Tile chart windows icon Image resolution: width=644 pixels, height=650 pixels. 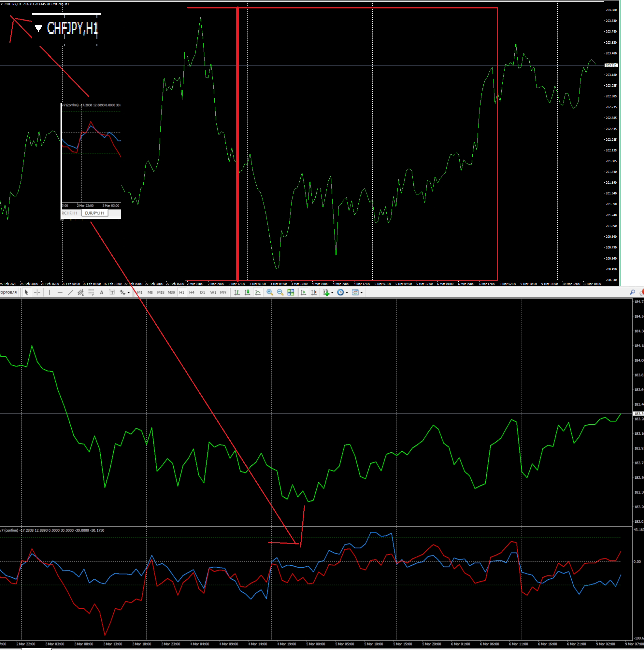pyautogui.click(x=291, y=292)
